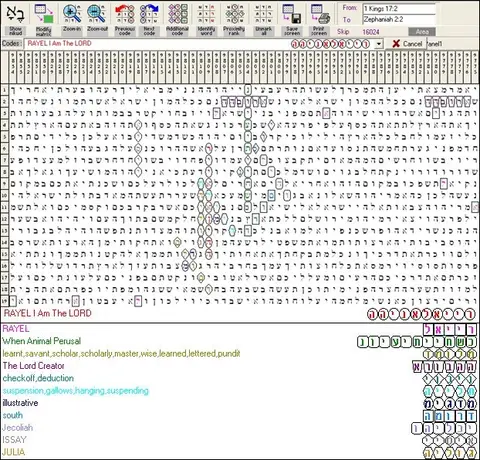Select the Jecoliah term
The image size is (480, 460).
[17, 428]
